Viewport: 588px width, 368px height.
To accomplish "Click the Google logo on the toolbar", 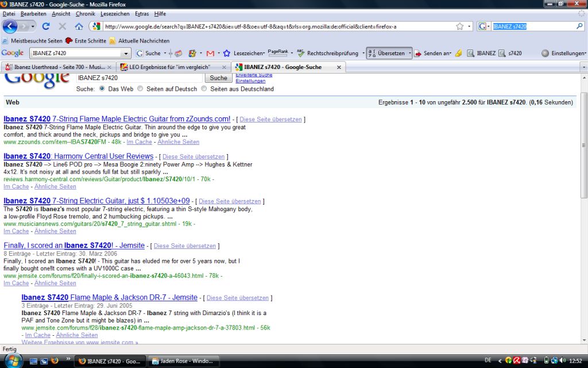I will [x=13, y=53].
